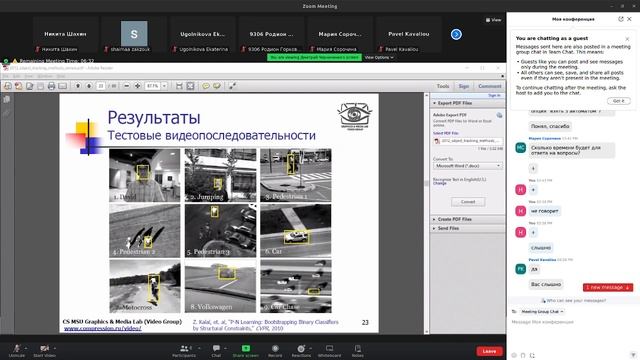
Task: Open the Meeting Group Chat recipient dropdown
Action: pos(542,311)
